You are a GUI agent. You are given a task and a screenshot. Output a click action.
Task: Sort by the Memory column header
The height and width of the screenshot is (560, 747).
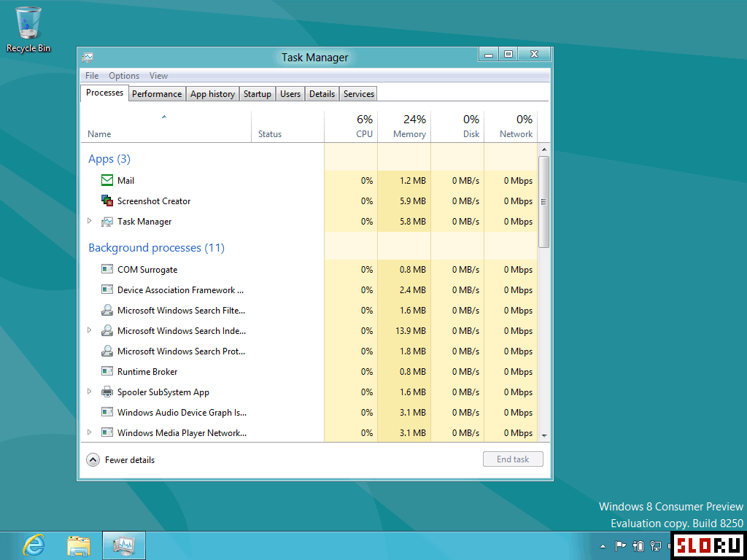tap(404, 127)
